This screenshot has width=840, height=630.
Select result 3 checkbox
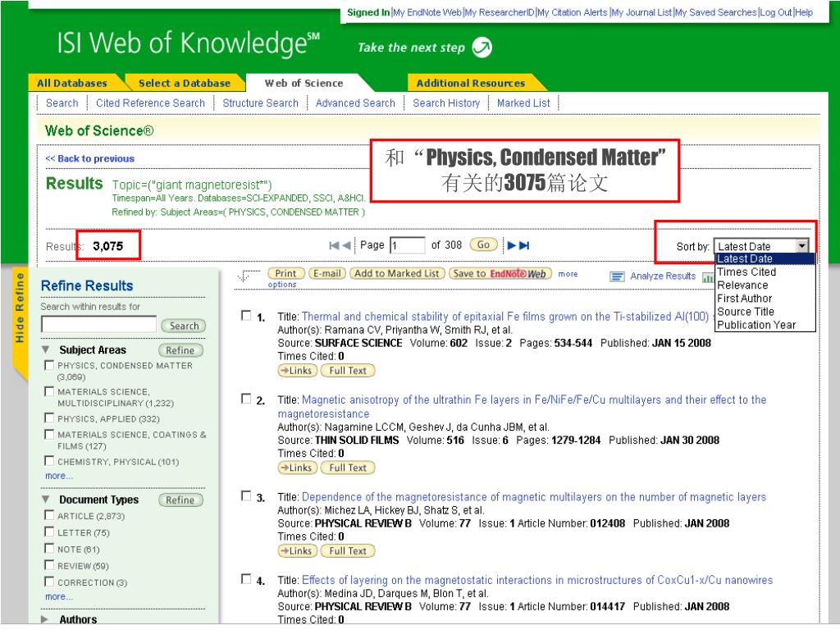pyautogui.click(x=246, y=496)
